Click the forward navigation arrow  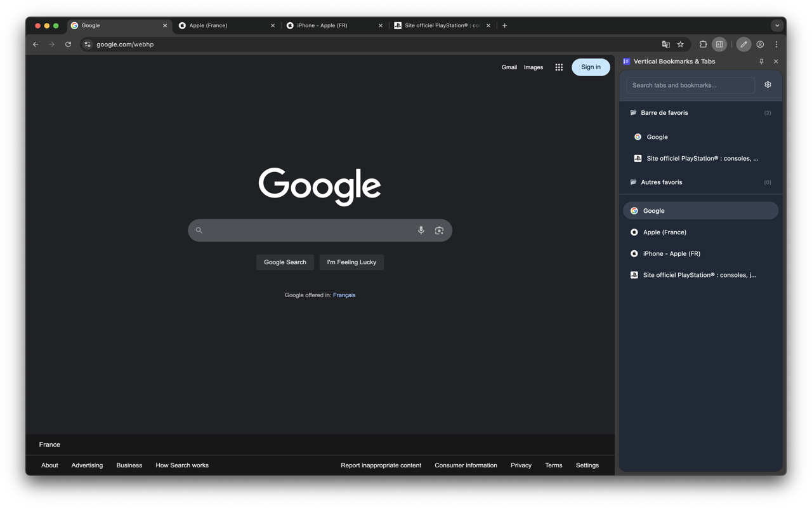tap(52, 44)
